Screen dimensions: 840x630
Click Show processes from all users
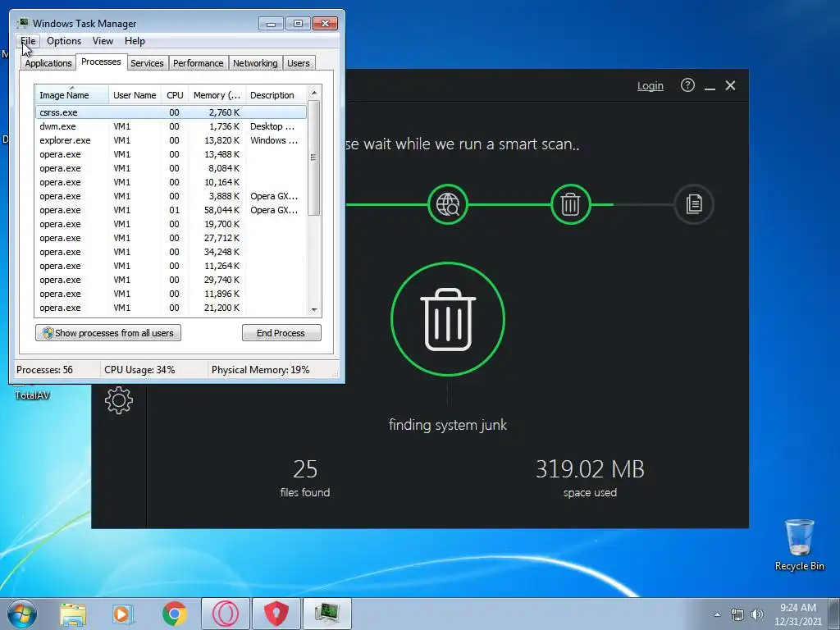coord(108,333)
